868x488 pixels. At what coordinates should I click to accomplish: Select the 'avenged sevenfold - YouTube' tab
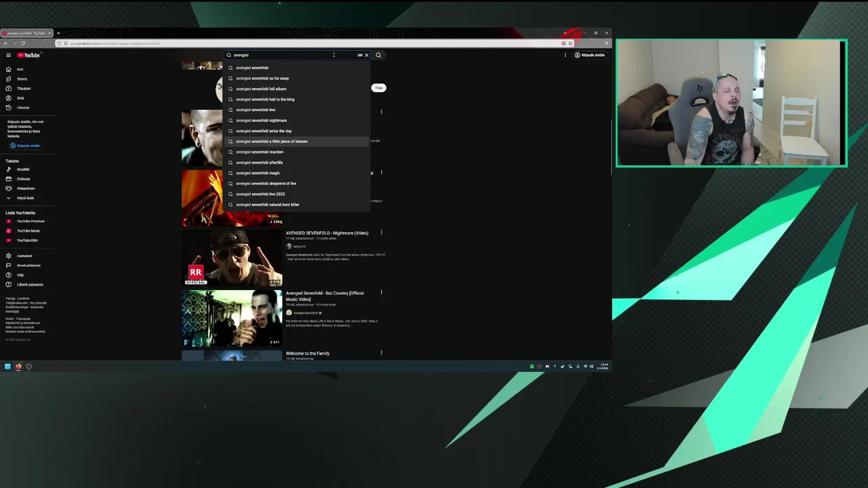[x=26, y=33]
